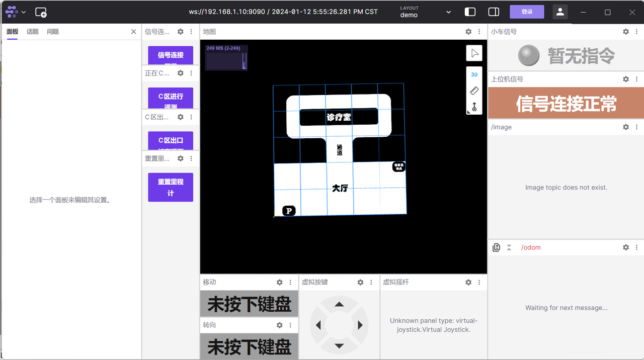Screen dimensions: 644x360
Task: Open the user profile icon
Action: [x=560, y=12]
